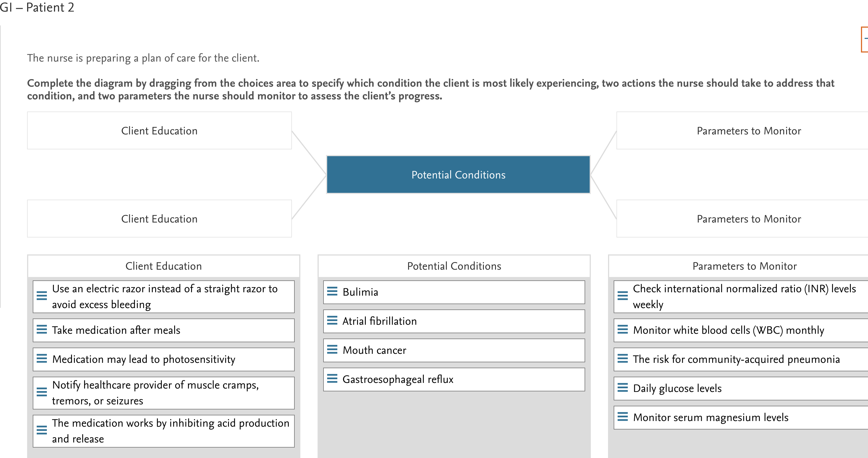
Task: Click the bottom Parameters to Monitor target
Action: (742, 219)
